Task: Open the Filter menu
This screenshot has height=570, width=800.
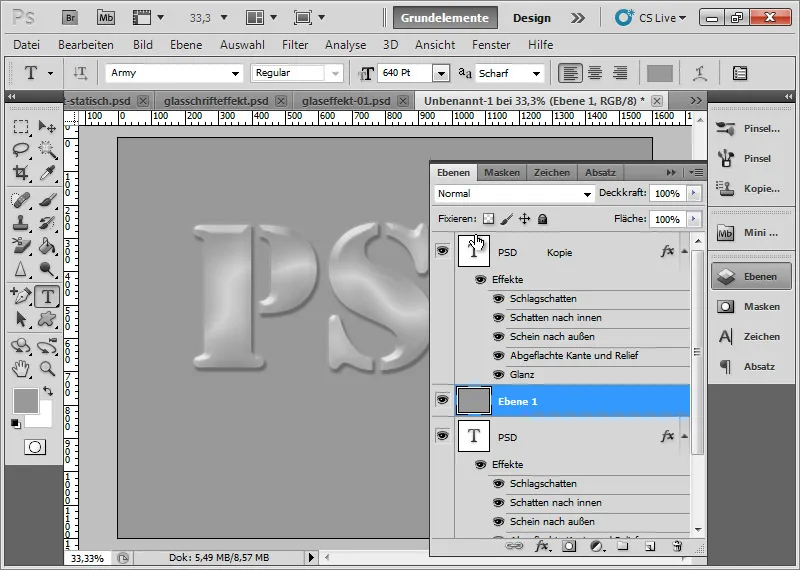Action: (295, 45)
